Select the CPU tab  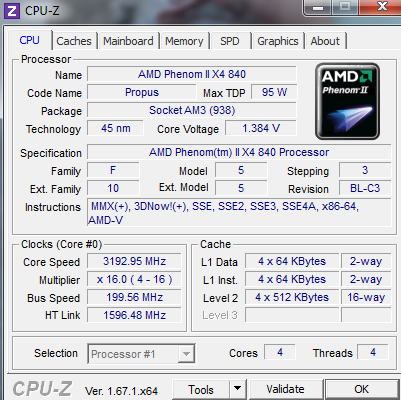[x=30, y=40]
